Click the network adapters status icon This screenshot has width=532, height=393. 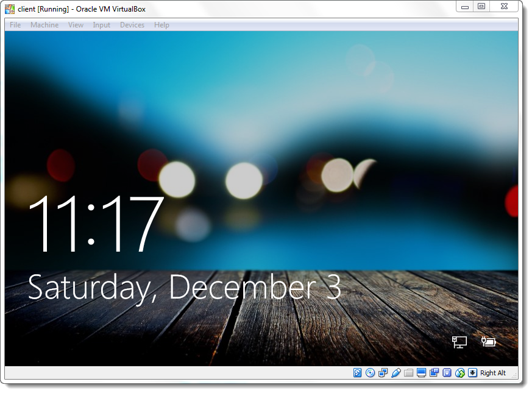tap(382, 372)
